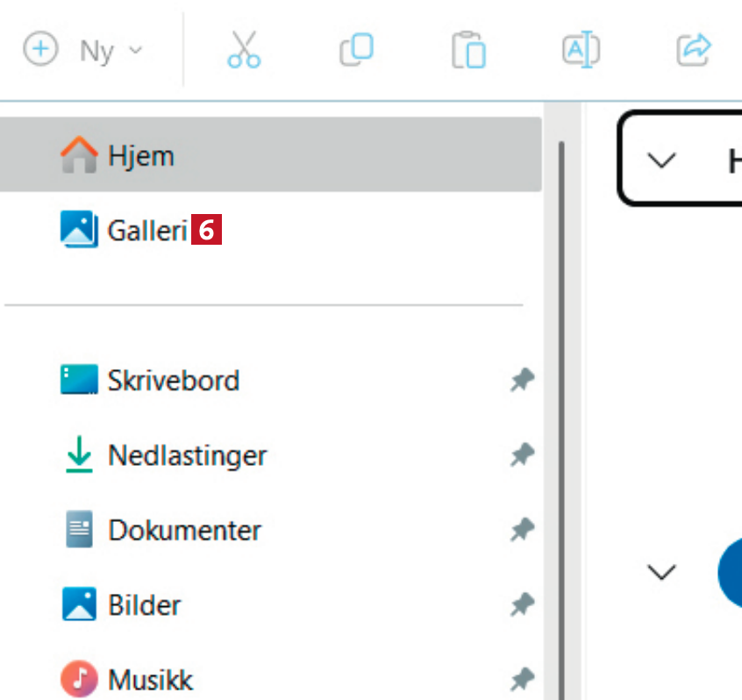Collapse the top section chevron in content pane
742x700 pixels.
661,161
